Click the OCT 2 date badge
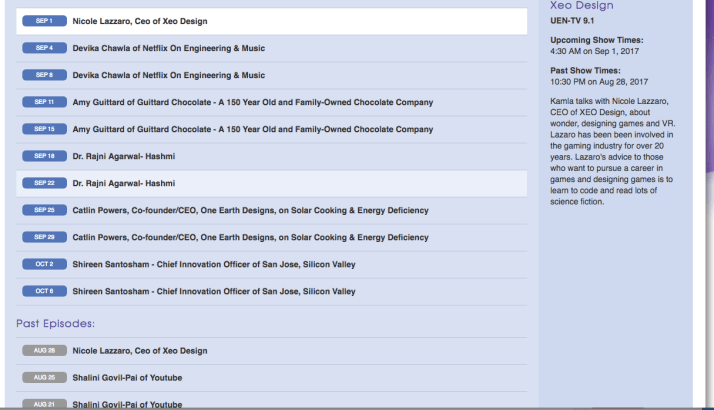Image resolution: width=714 pixels, height=410 pixels. (44, 264)
